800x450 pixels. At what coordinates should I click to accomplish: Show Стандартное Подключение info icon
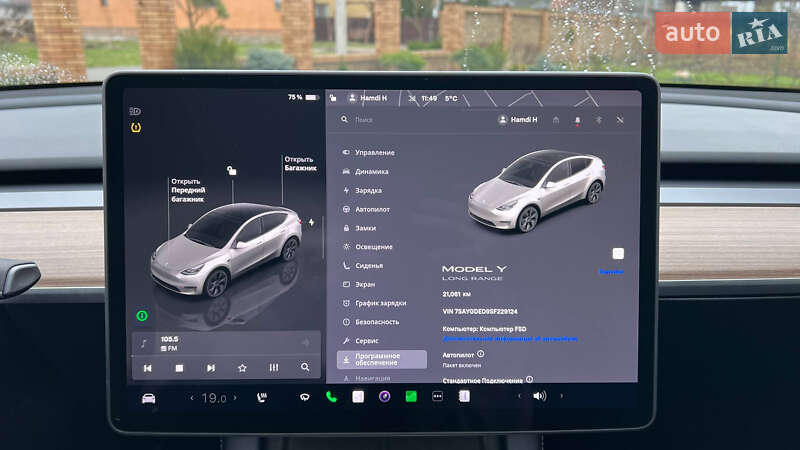(530, 380)
